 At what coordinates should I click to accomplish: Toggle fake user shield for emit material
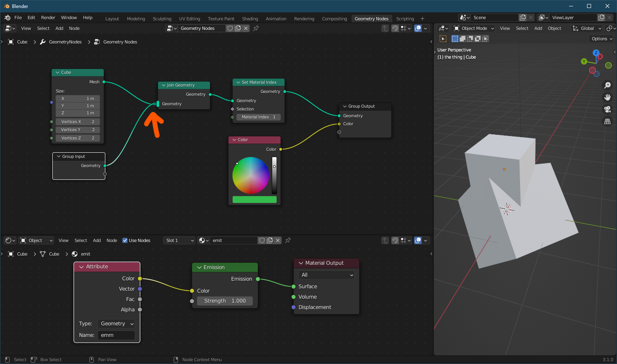tap(262, 240)
